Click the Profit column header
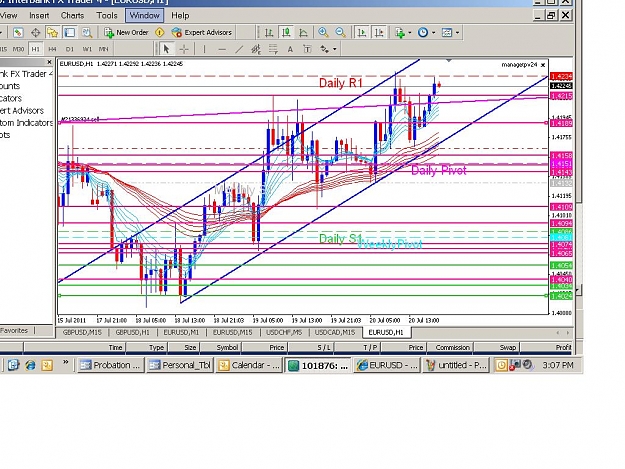 tap(547, 347)
